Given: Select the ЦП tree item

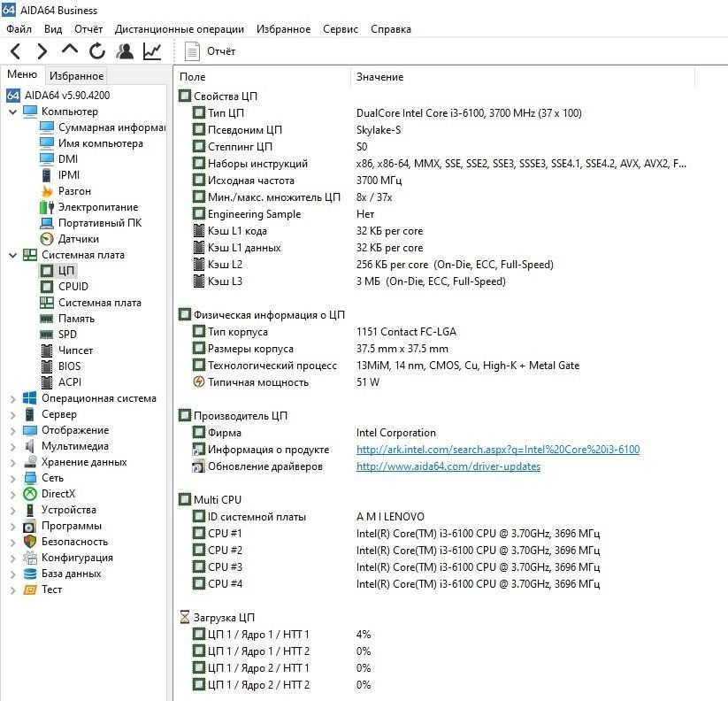Looking at the screenshot, I should coord(57,270).
